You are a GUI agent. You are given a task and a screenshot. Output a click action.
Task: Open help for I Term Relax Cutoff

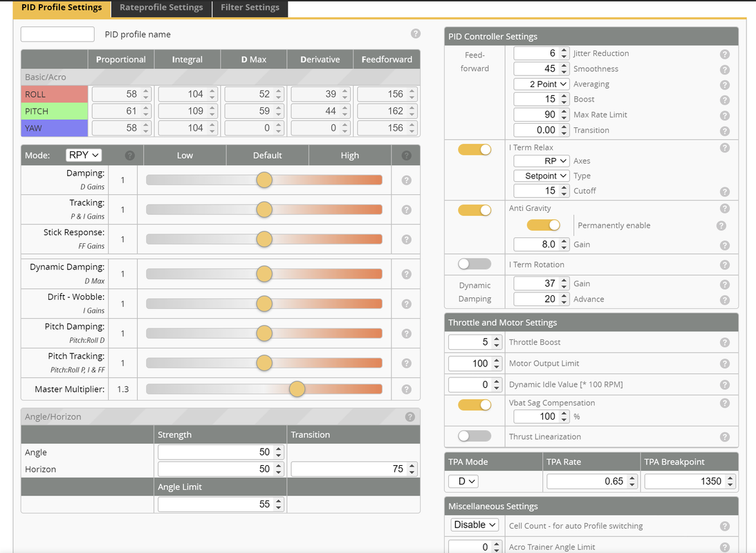725,191
